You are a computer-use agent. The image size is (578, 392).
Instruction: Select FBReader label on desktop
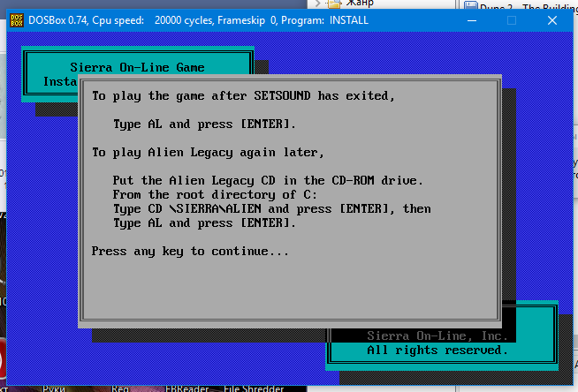pyautogui.click(x=186, y=388)
